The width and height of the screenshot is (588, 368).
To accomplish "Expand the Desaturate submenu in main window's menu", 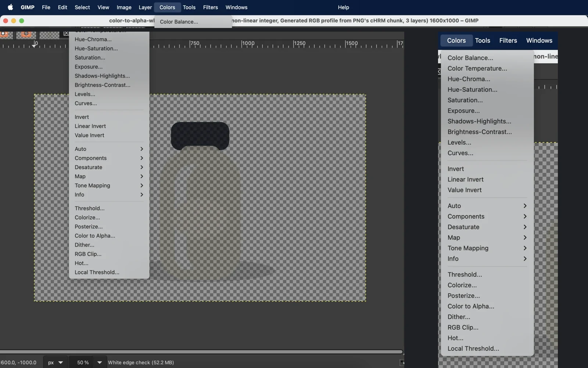I will [109, 167].
